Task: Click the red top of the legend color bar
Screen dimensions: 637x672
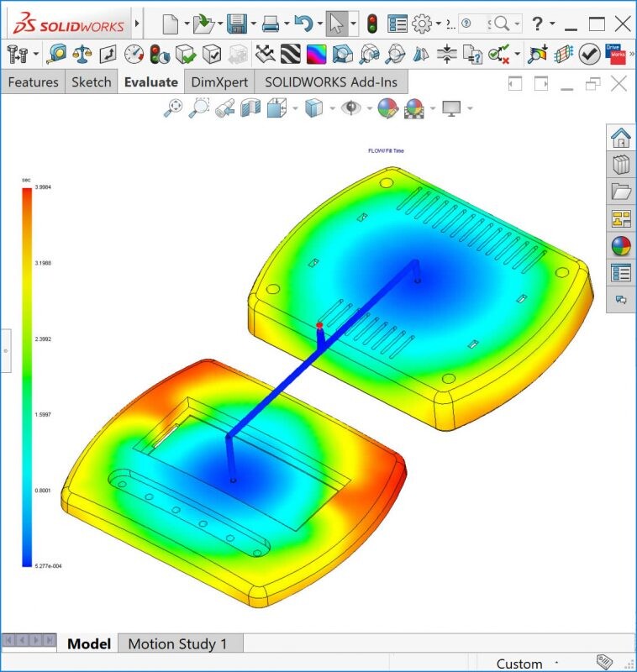Action: [x=27, y=192]
